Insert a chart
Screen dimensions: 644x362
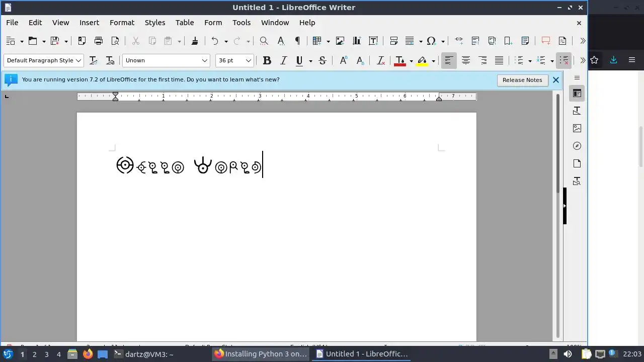coord(357,41)
